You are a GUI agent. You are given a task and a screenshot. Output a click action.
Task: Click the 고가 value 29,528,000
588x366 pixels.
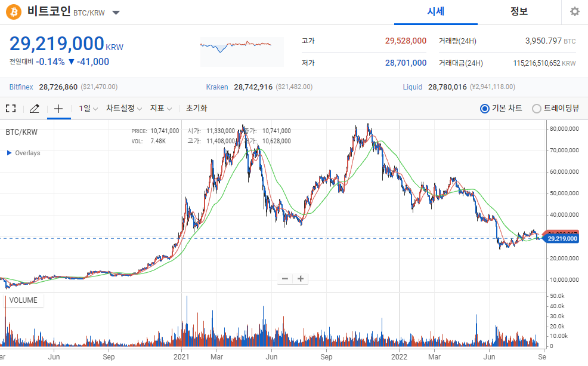click(x=406, y=41)
